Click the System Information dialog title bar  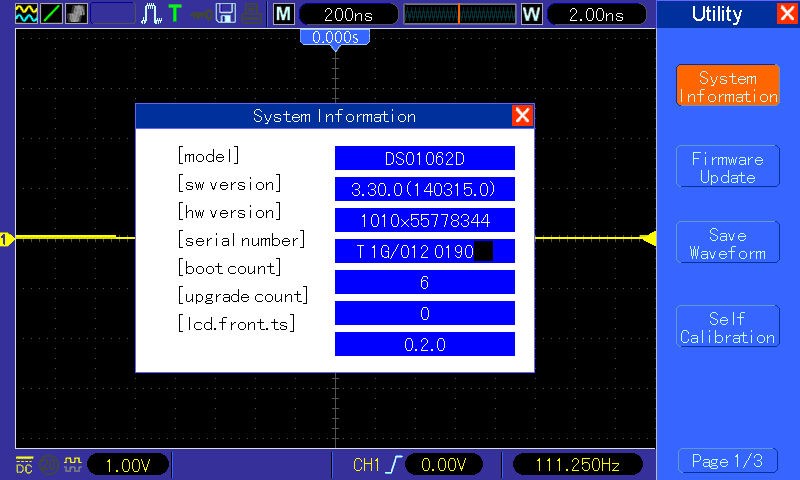click(335, 116)
